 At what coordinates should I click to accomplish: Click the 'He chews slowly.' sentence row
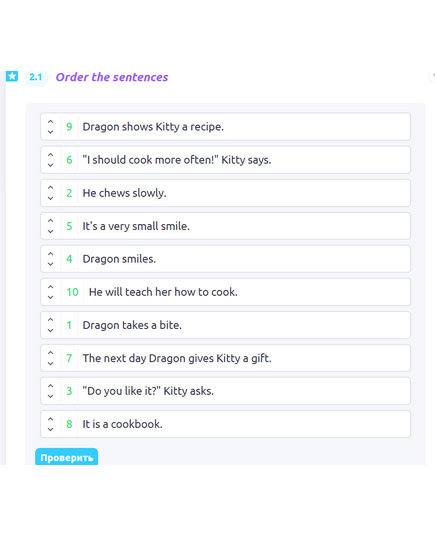coord(225,193)
